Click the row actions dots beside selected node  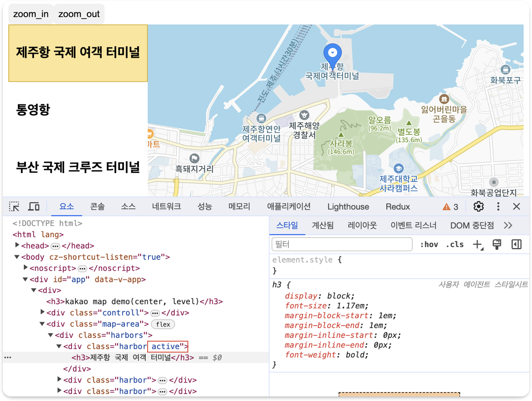(x=8, y=357)
